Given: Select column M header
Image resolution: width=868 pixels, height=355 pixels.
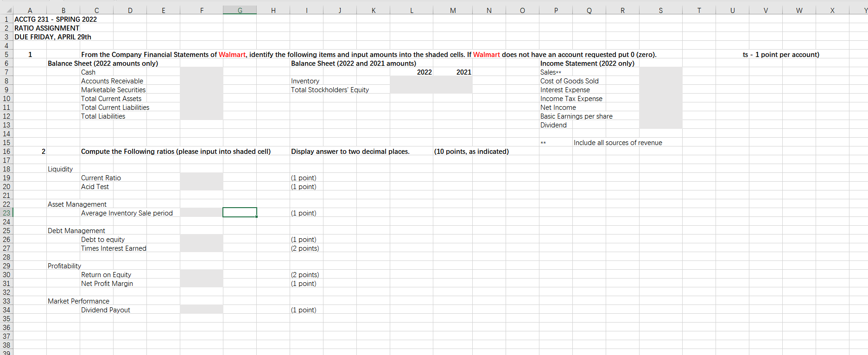Looking at the screenshot, I should pos(453,10).
